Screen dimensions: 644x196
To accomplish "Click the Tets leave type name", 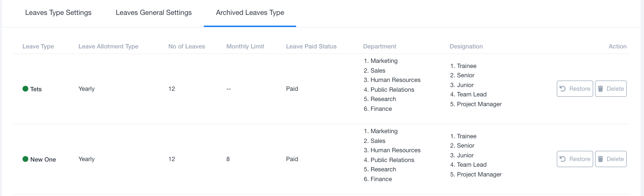I will tap(36, 89).
